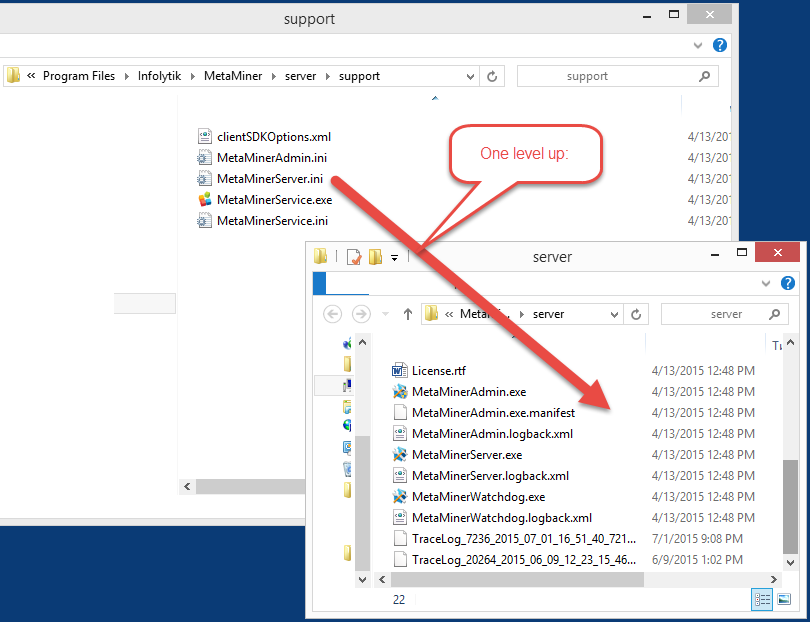
Task: Refresh the support folder view
Action: coord(492,76)
